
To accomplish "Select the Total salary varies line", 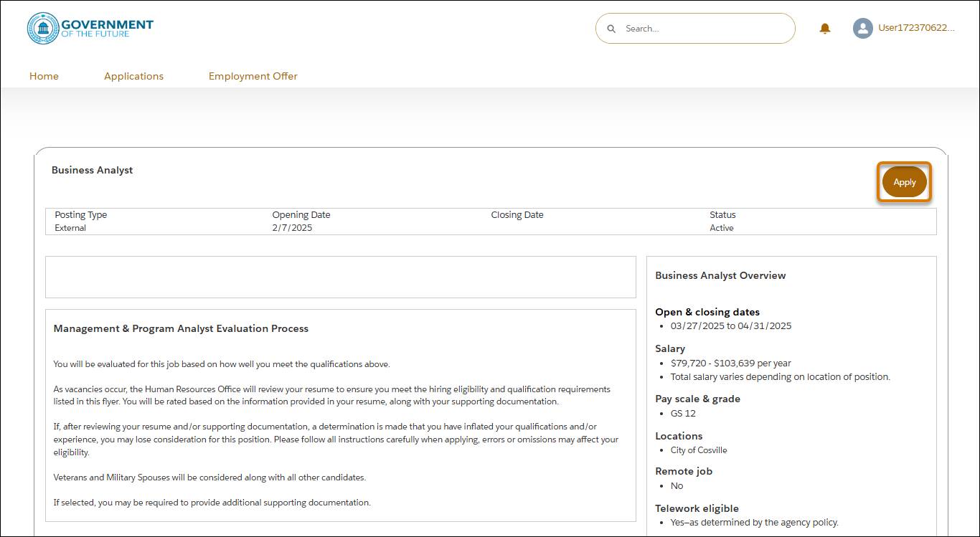I will tap(781, 376).
